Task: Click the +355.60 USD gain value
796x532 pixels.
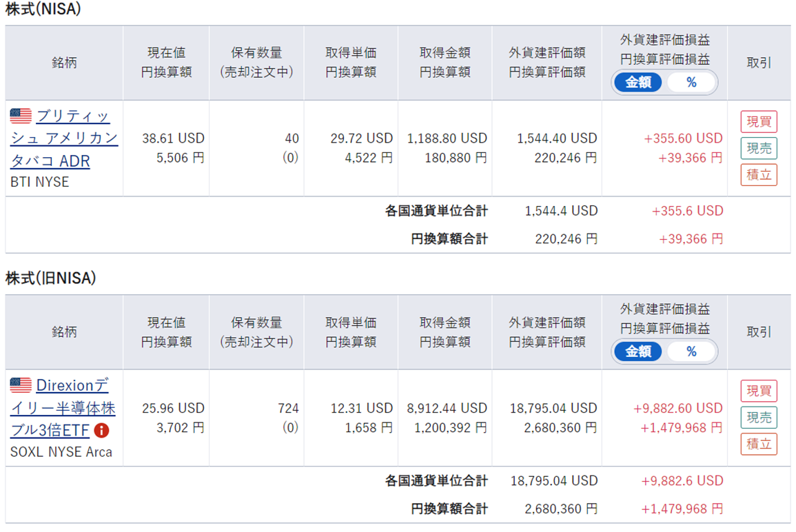Action: [683, 138]
